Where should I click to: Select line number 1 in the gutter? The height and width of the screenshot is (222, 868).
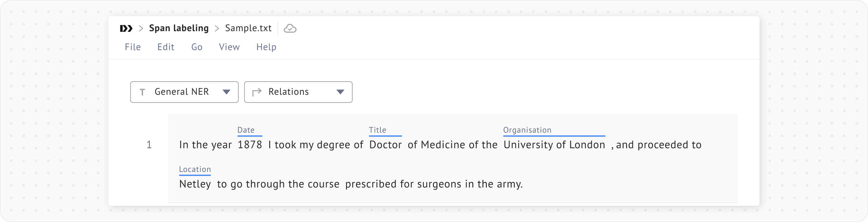(149, 145)
